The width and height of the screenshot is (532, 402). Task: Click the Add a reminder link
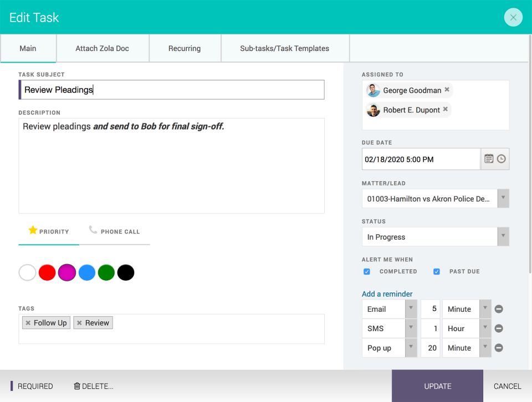coord(387,293)
